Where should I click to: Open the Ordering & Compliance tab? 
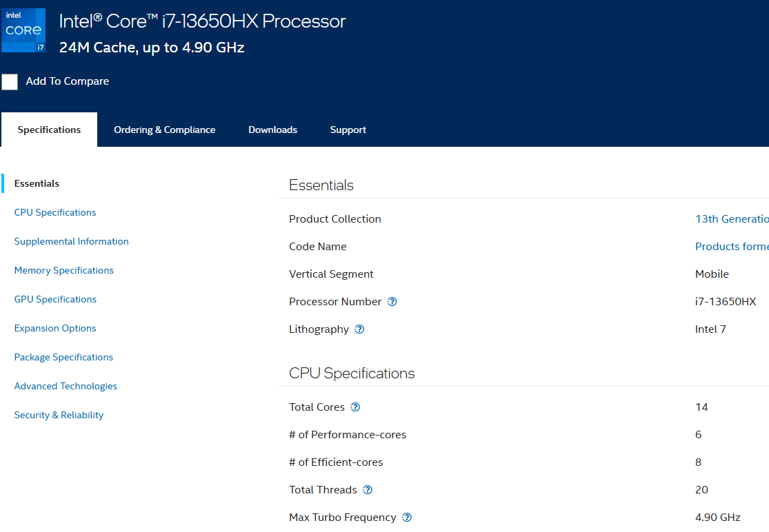164,130
